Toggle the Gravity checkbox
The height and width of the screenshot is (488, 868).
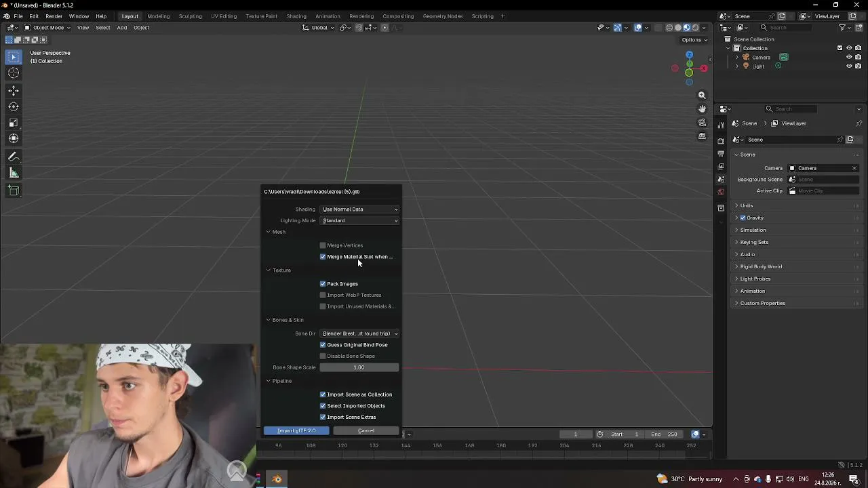(743, 218)
